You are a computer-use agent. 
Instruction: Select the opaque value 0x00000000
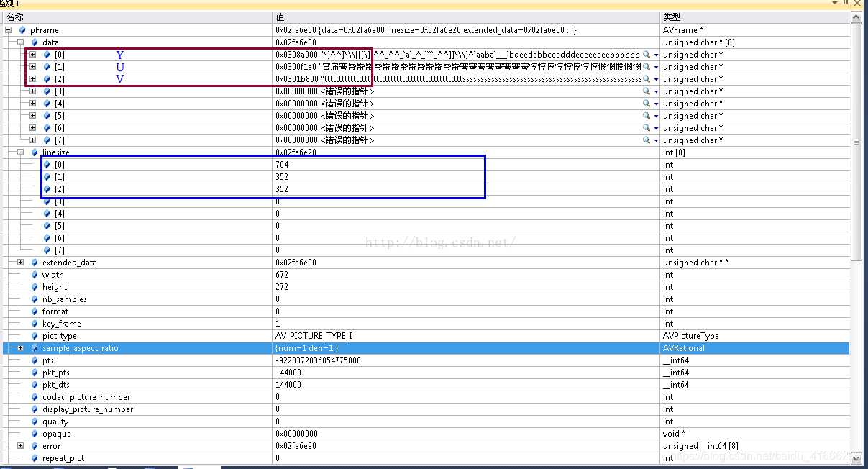296,434
